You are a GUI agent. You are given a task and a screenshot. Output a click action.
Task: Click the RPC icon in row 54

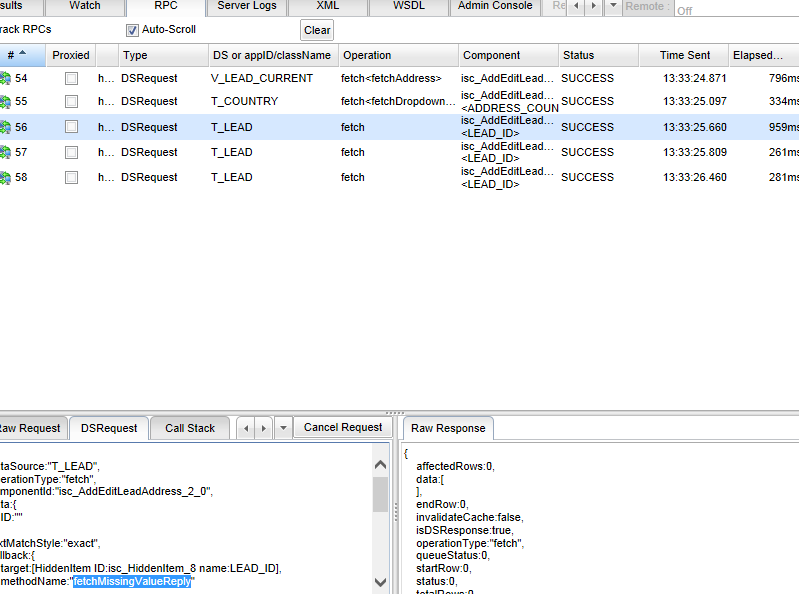[5, 78]
